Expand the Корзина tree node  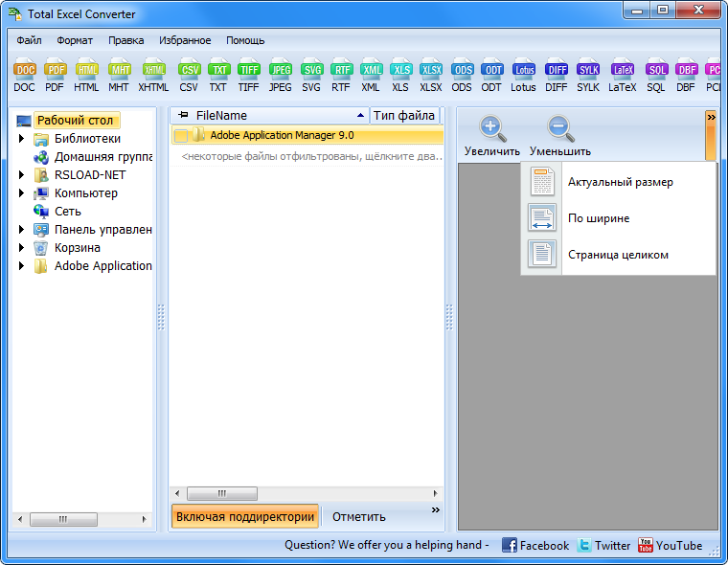(x=21, y=247)
